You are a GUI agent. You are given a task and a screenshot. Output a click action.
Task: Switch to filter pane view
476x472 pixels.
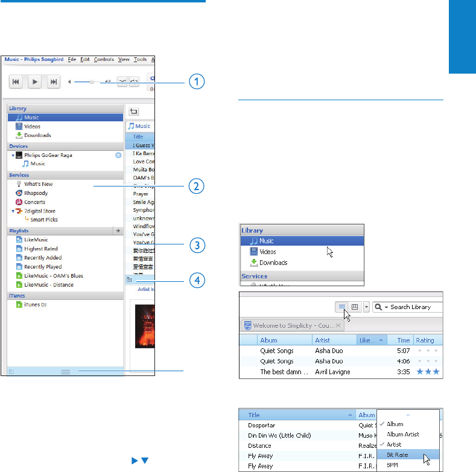pyautogui.click(x=355, y=307)
